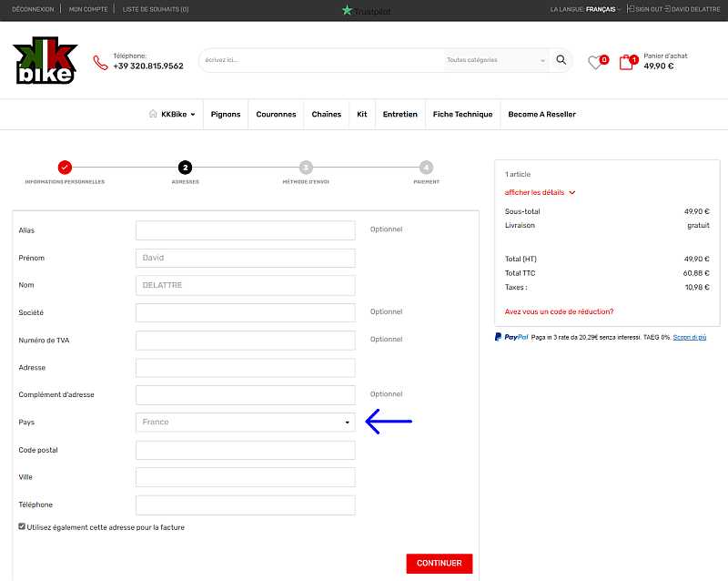Click Avez vous un code de réduction
The height and width of the screenshot is (581, 728).
click(559, 311)
